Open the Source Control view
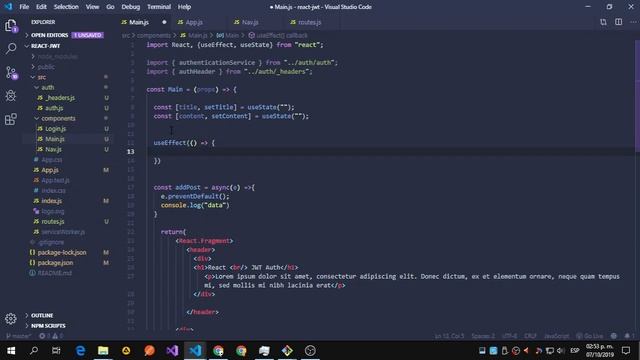Screen dimensions: 640x360 (x=11, y=73)
